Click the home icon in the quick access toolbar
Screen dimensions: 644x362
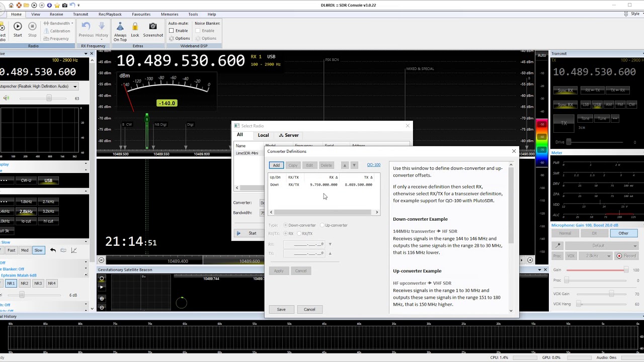(x=11, y=5)
